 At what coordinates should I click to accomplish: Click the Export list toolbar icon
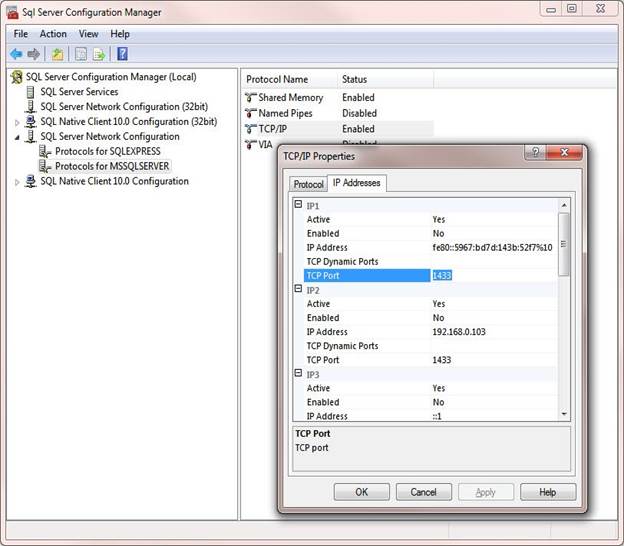point(99,54)
